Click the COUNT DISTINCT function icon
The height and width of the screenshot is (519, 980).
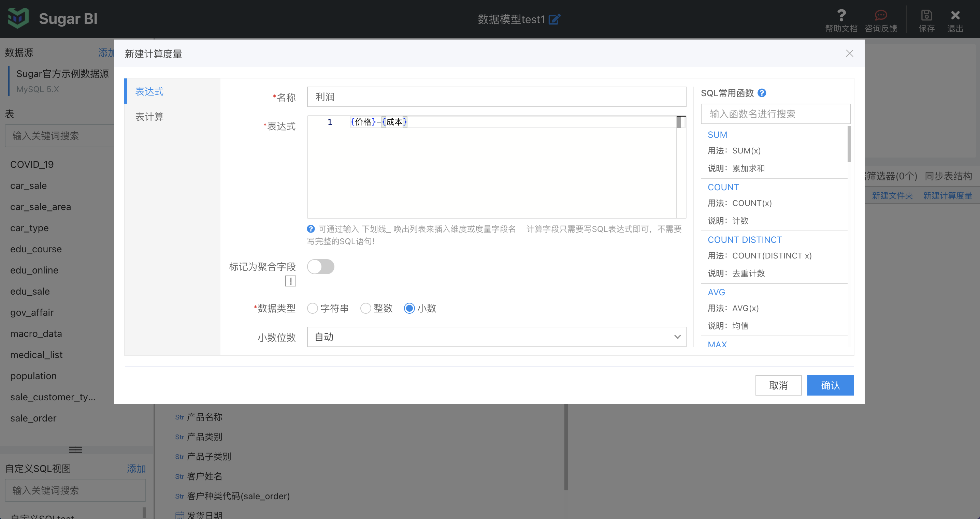[x=744, y=240]
